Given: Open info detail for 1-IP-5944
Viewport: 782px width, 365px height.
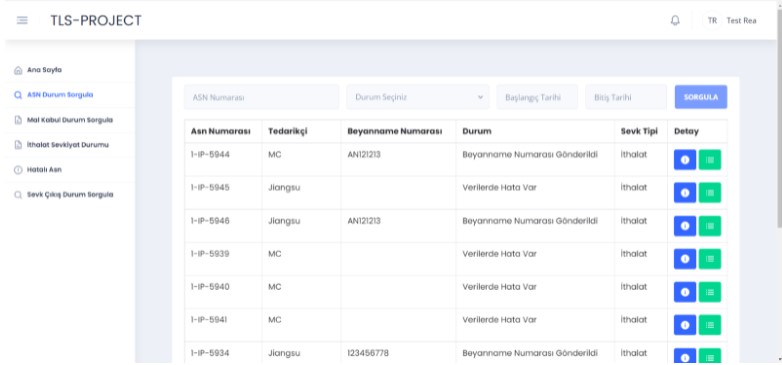Looking at the screenshot, I should 685,160.
